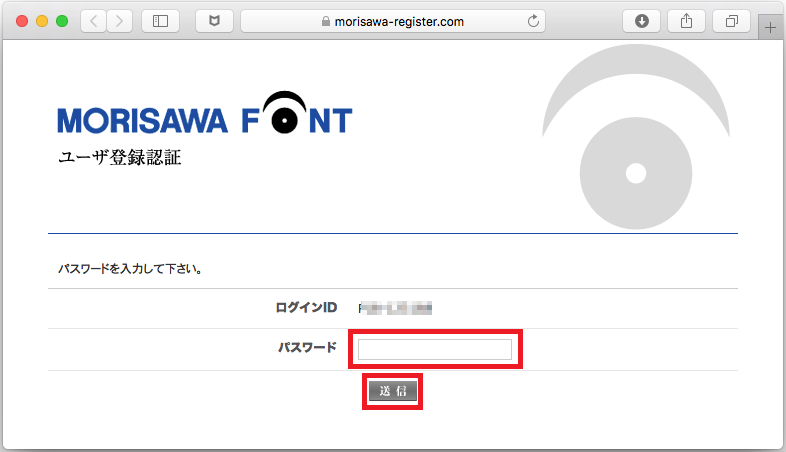Go back to the previous page
The height and width of the screenshot is (452, 786).
tap(94, 21)
